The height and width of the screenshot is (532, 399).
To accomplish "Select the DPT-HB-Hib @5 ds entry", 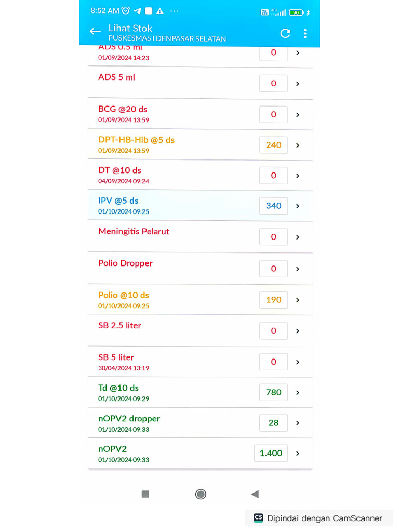I will coord(136,140).
